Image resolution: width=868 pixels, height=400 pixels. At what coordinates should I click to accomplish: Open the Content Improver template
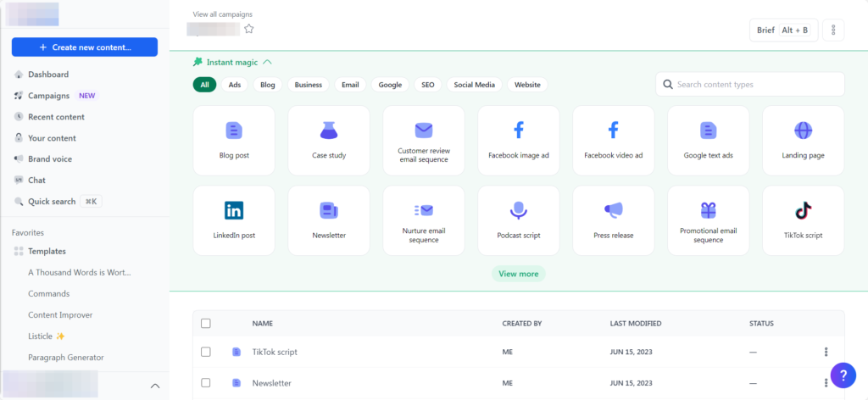[60, 314]
